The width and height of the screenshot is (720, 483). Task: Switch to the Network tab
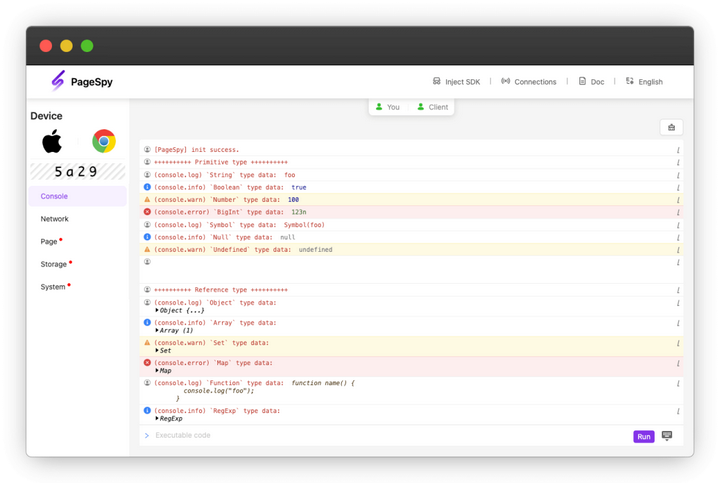click(x=55, y=219)
